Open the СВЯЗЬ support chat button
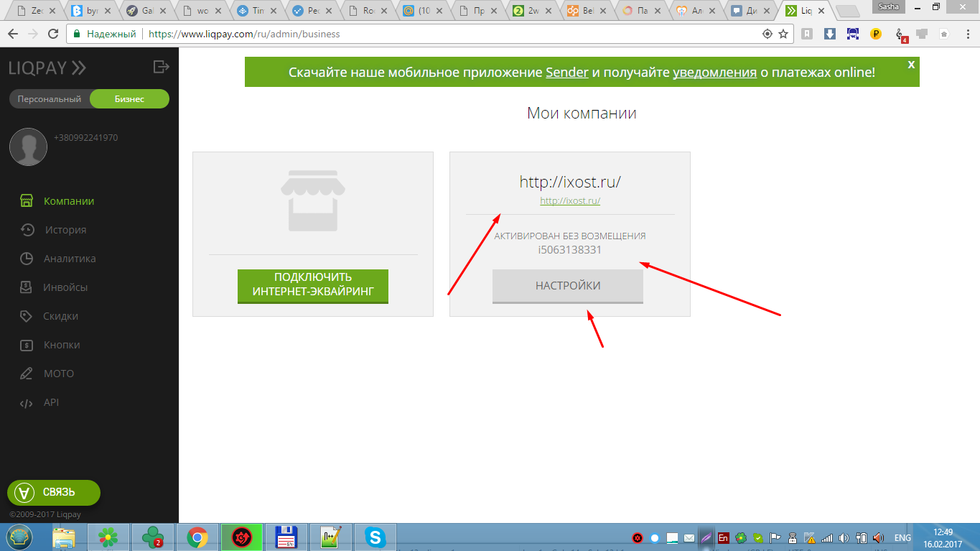Image resolution: width=980 pixels, height=551 pixels. (x=54, y=492)
